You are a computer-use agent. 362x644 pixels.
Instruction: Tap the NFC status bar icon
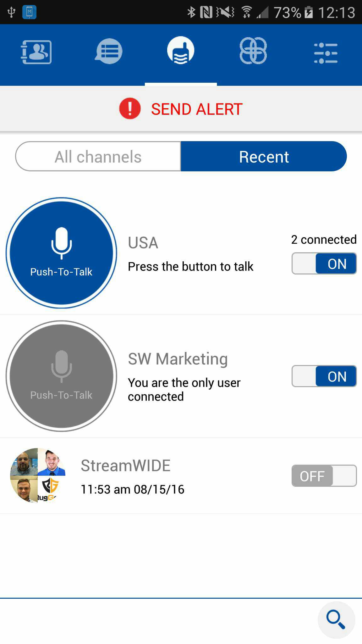[206, 12]
